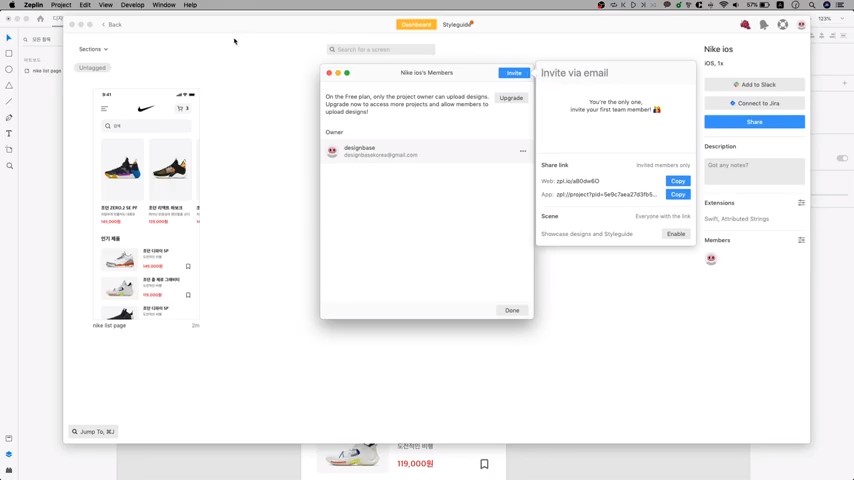
Task: Enable the Scene showcase option
Action: [676, 234]
